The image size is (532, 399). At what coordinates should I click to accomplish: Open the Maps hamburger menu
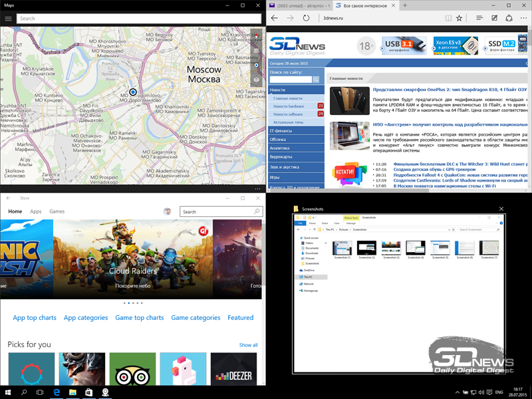pyautogui.click(x=8, y=19)
